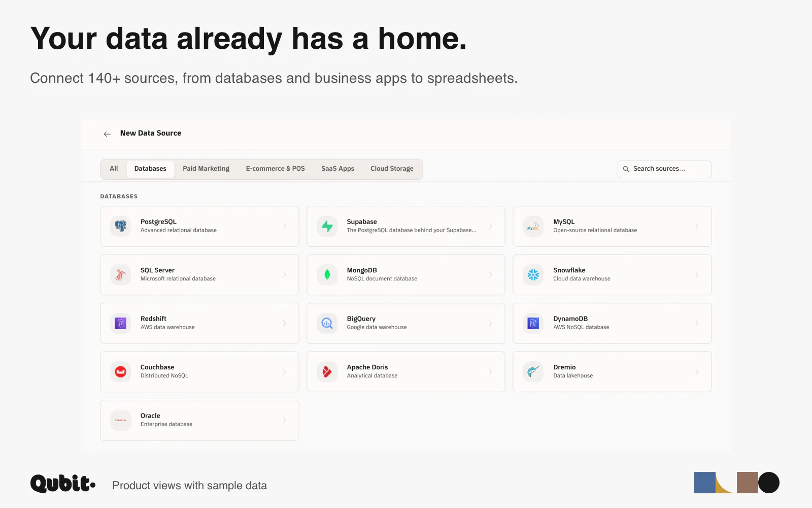The width and height of the screenshot is (812, 508).
Task: Click the Dremio narwhal icon
Action: pyautogui.click(x=533, y=372)
